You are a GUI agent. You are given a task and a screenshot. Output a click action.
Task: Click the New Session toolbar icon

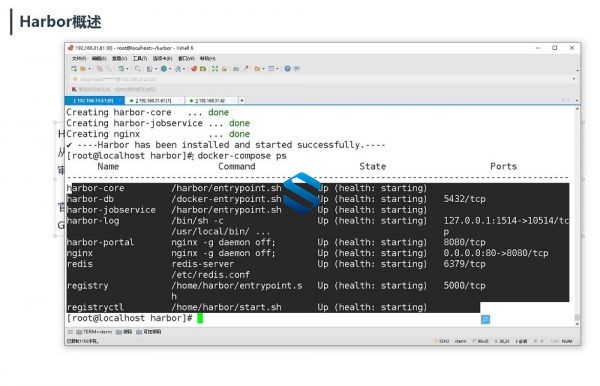[x=74, y=69]
